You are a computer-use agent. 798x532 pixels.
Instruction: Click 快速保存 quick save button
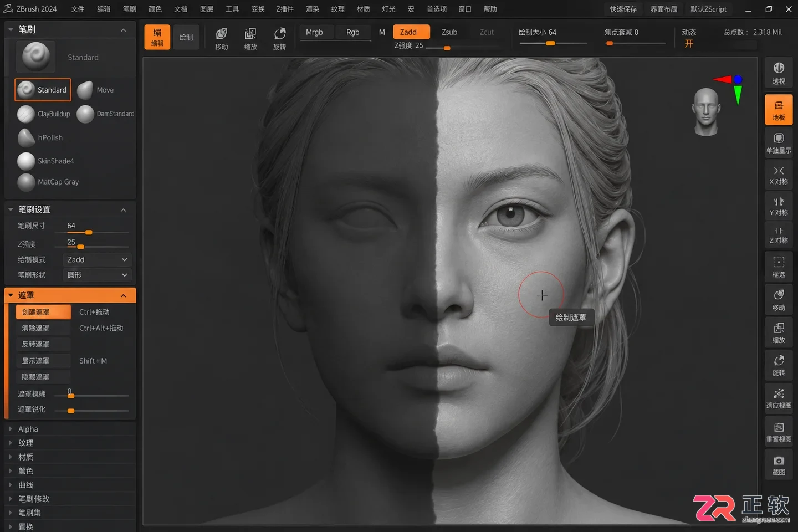pos(623,9)
